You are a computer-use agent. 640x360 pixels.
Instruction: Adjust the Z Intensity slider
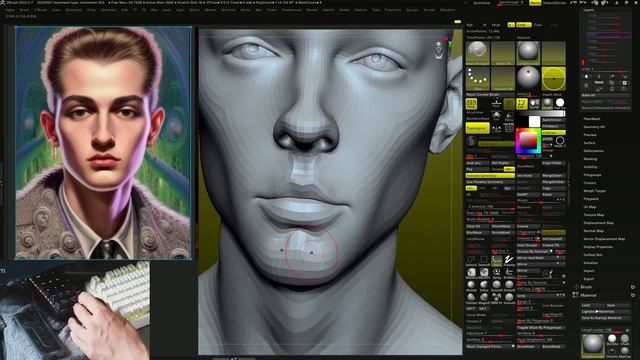(x=490, y=207)
